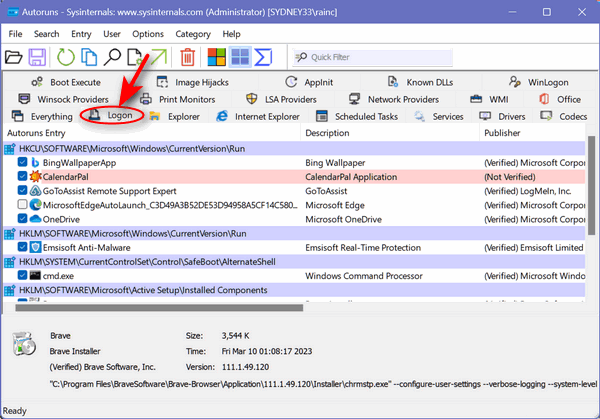Switch to the LSA Providers tab
Screen dimensions: 600x419
tap(281, 99)
